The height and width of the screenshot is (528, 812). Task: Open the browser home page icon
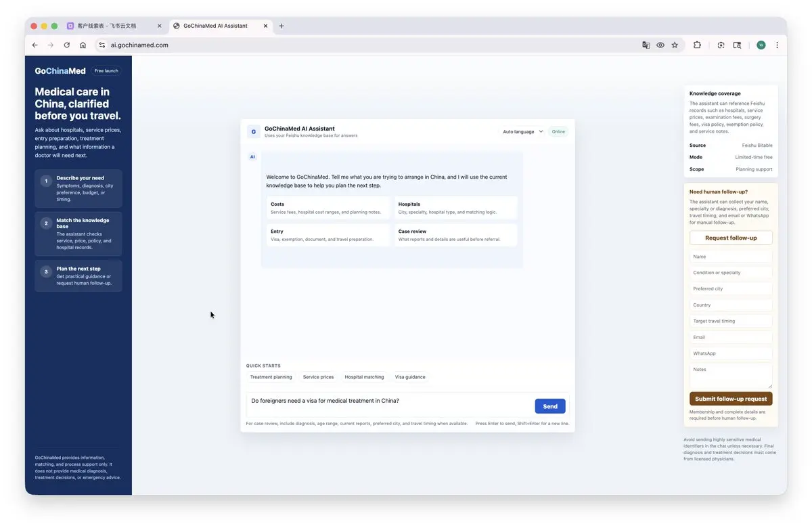(83, 45)
